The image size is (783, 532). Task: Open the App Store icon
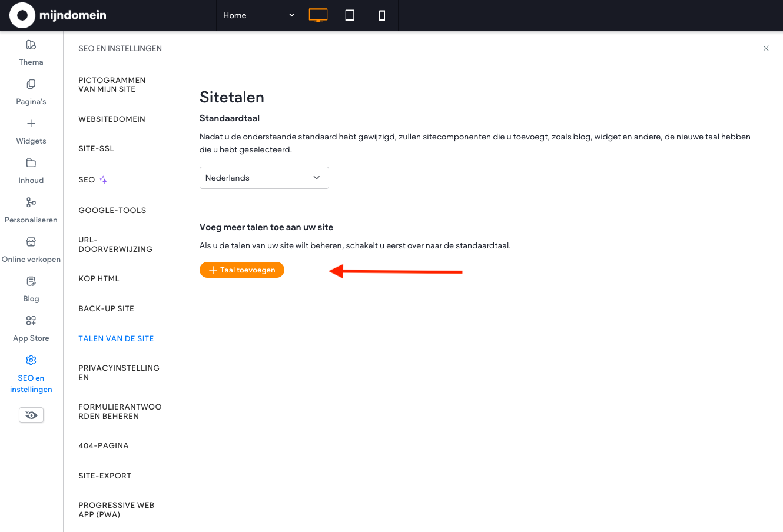point(31,321)
